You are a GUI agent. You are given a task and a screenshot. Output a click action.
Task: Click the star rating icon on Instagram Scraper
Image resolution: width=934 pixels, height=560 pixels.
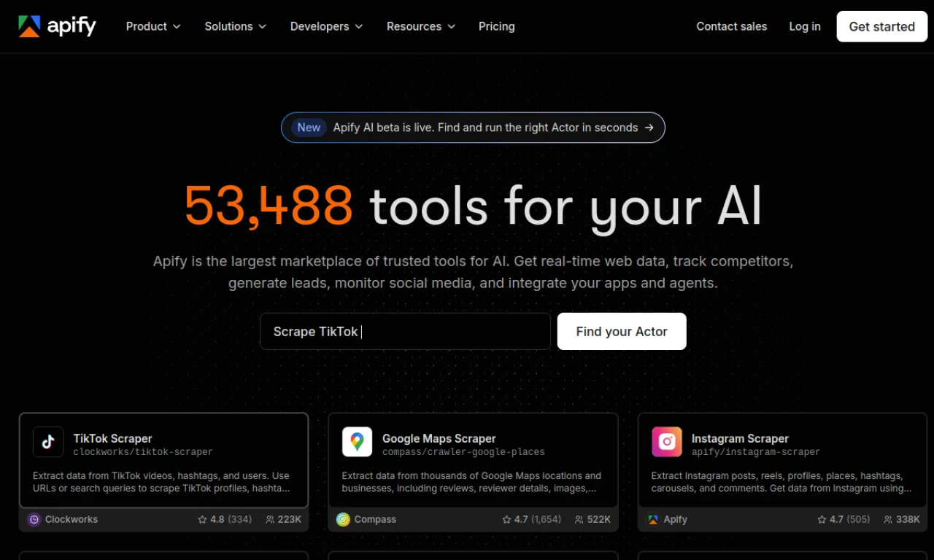click(x=822, y=519)
